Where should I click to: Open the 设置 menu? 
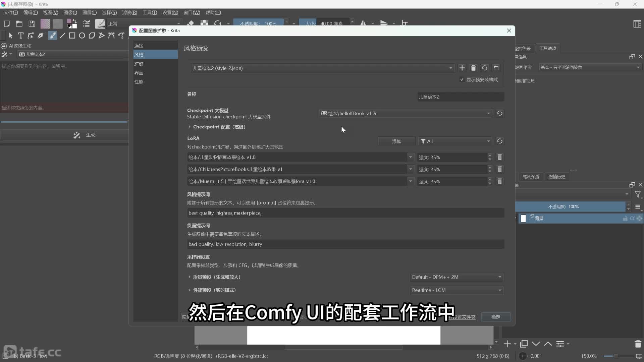(x=170, y=12)
